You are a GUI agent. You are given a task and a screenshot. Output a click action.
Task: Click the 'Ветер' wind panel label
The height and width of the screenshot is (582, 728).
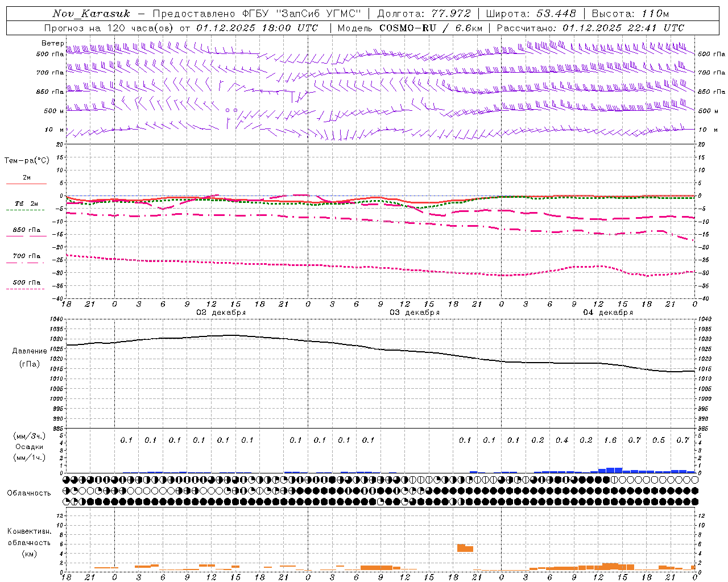[x=52, y=43]
